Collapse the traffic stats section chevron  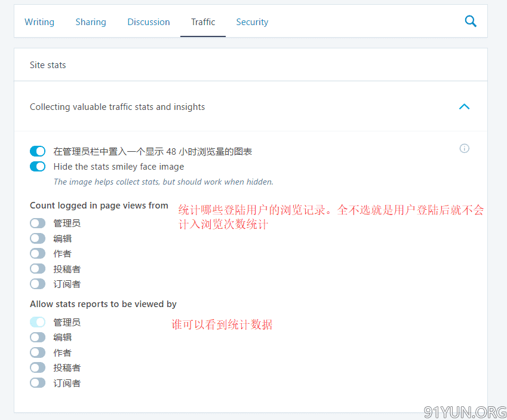[x=464, y=107]
